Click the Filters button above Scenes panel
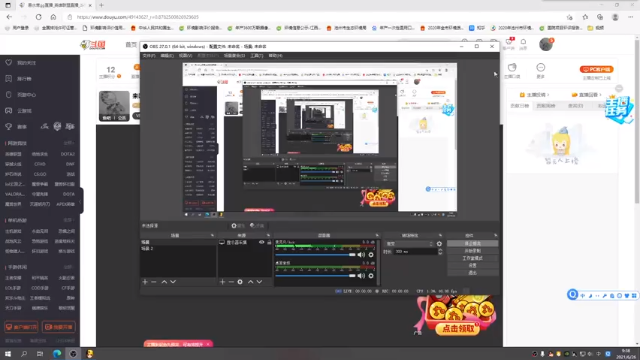 tap(257, 226)
